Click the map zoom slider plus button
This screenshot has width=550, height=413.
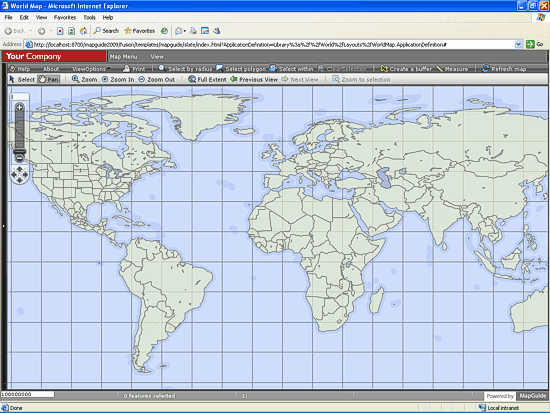(20, 107)
